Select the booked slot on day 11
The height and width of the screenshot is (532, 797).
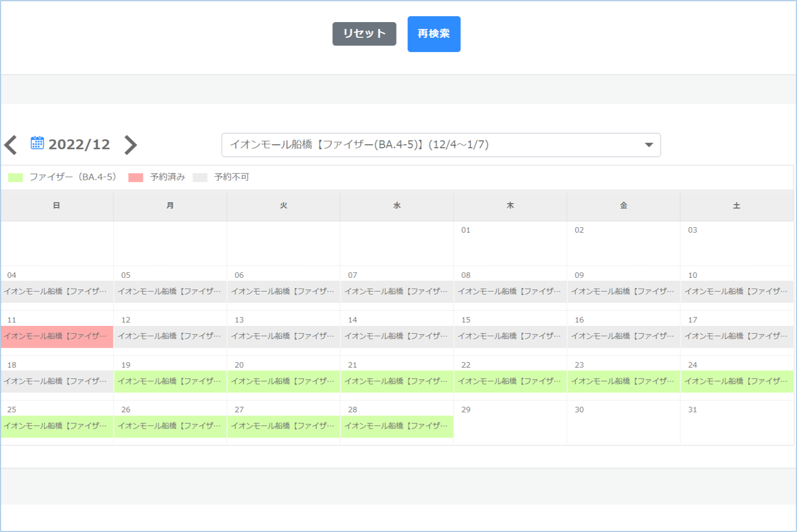57,337
